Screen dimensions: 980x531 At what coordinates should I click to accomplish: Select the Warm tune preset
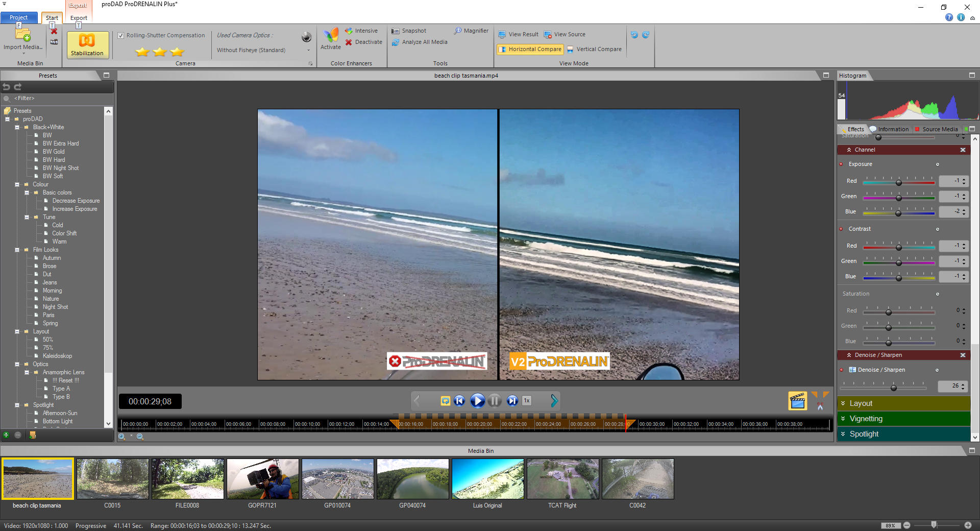[x=59, y=242]
